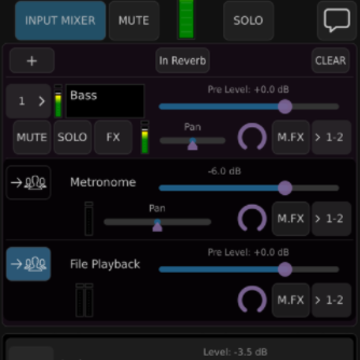Click the CLEAR button

330,61
